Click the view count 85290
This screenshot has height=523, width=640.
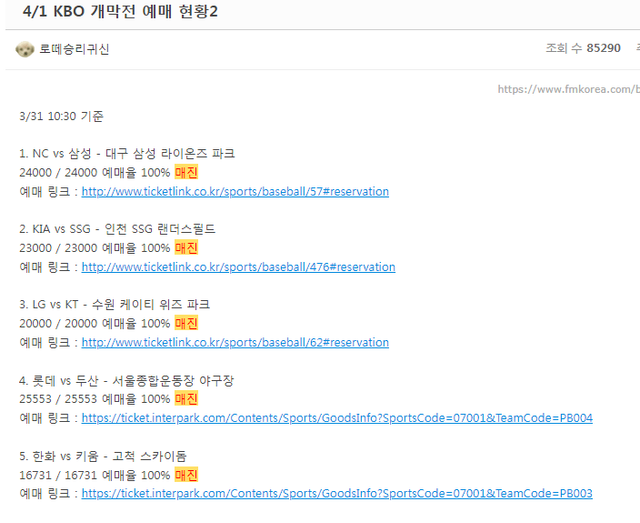point(603,48)
